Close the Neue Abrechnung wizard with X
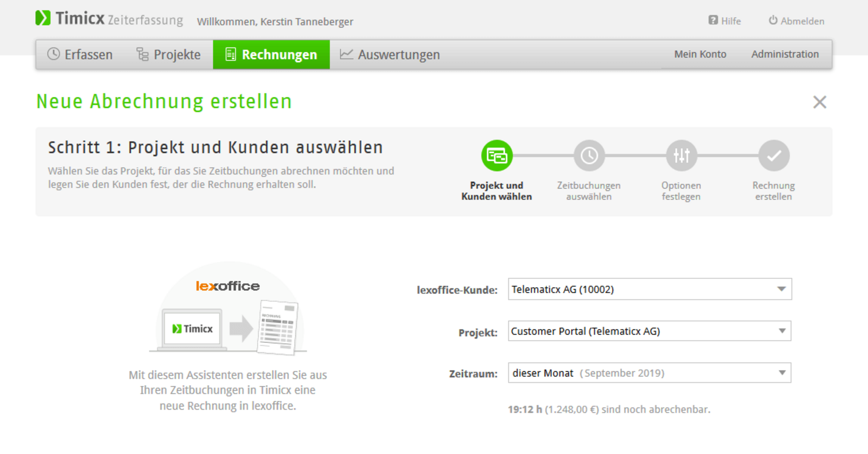The width and height of the screenshot is (868, 454). (x=819, y=102)
